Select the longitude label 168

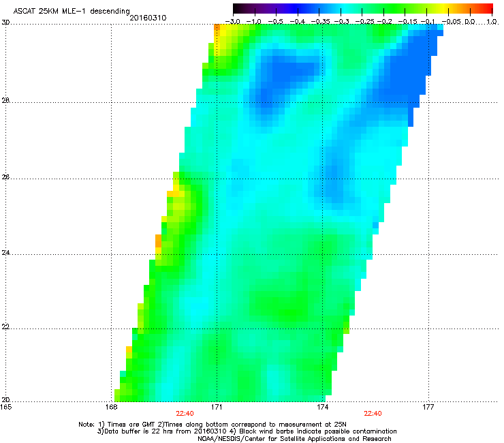tap(111, 407)
